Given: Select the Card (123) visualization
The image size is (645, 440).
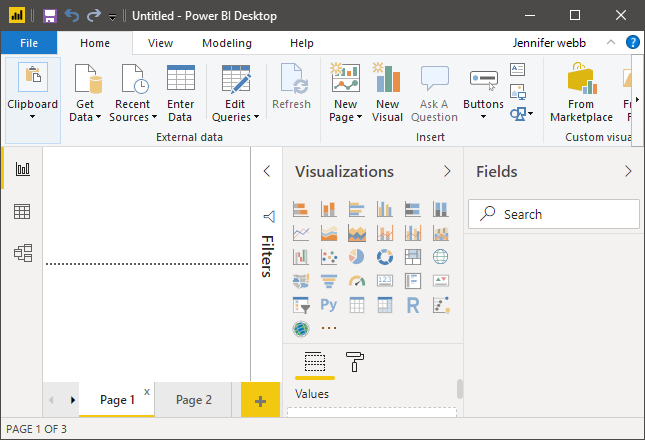Looking at the screenshot, I should tap(385, 281).
